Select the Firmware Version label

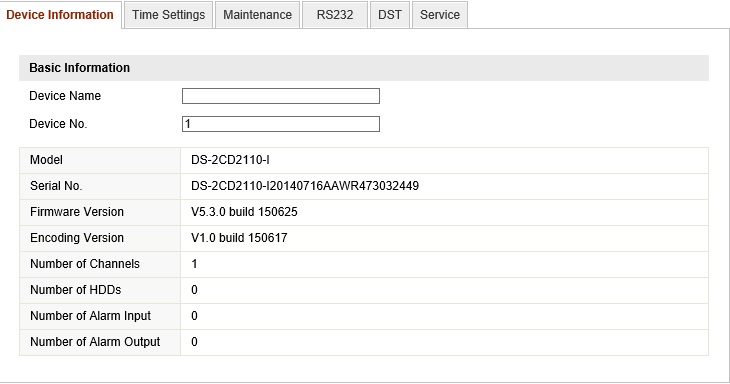click(x=77, y=212)
